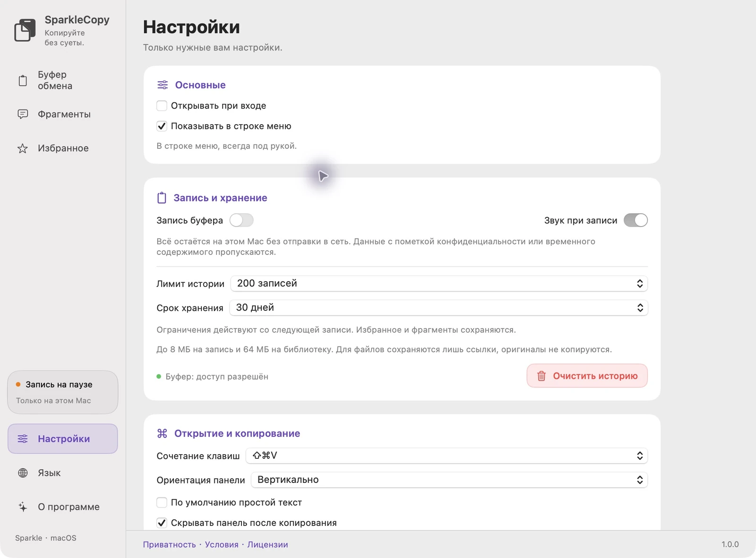756x558 pixels.
Task: Open the Приватность link
Action: point(169,544)
